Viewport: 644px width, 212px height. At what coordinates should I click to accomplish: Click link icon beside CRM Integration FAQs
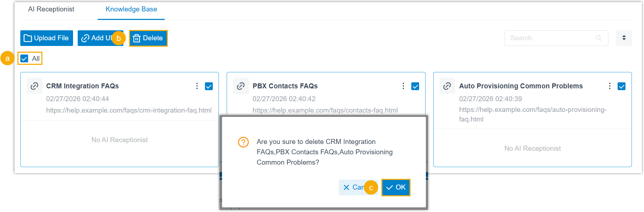(35, 86)
